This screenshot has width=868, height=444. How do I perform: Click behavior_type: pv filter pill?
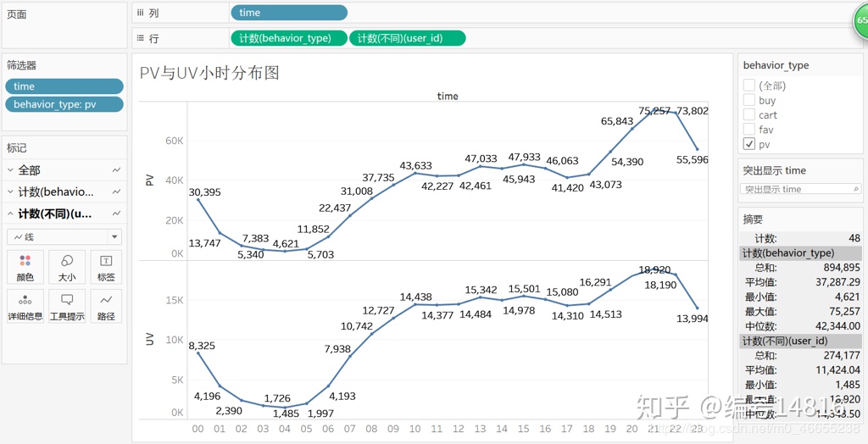pos(64,104)
